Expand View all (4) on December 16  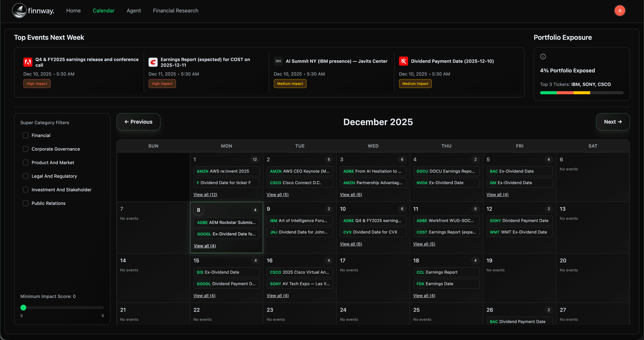(x=278, y=296)
